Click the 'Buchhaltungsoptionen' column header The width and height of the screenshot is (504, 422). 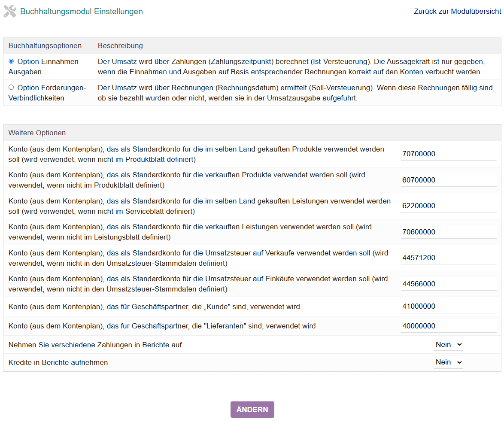pyautogui.click(x=45, y=46)
